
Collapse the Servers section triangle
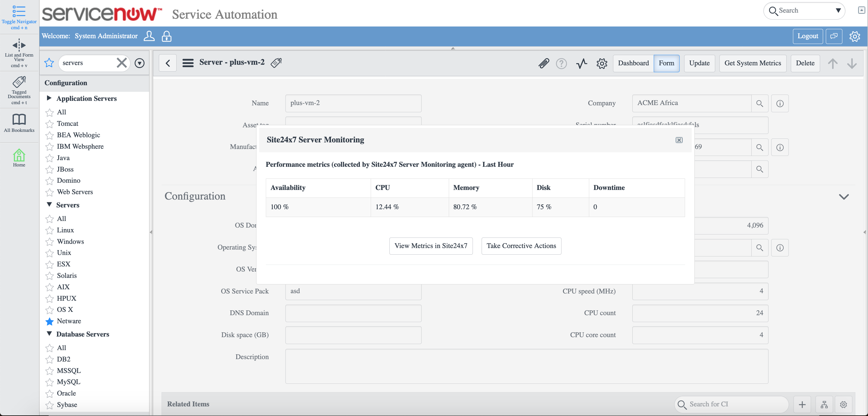click(49, 205)
